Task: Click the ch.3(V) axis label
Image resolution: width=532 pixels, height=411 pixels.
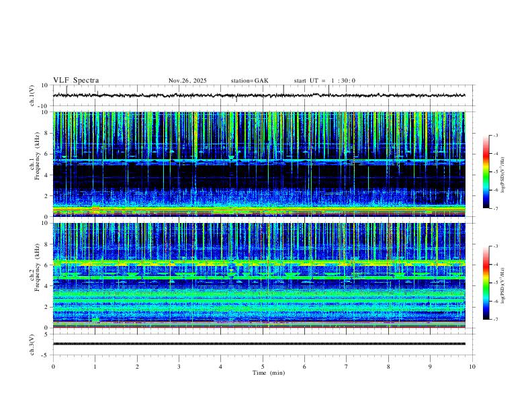Action: pos(32,344)
